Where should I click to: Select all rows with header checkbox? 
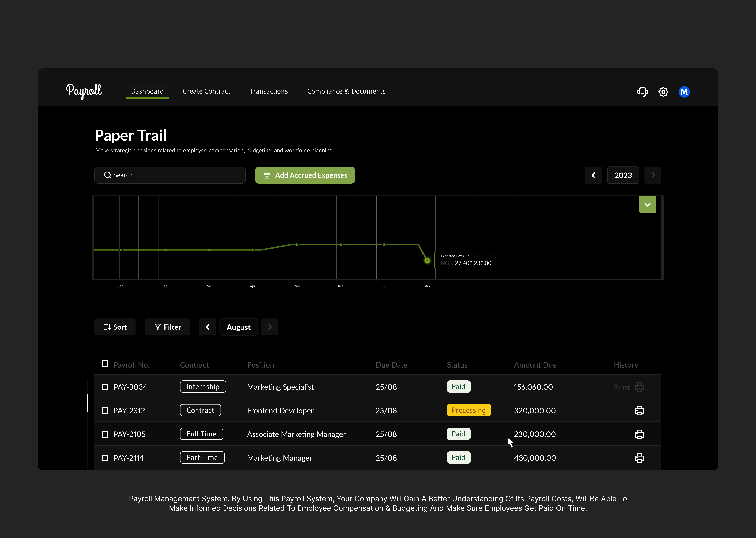tap(105, 363)
